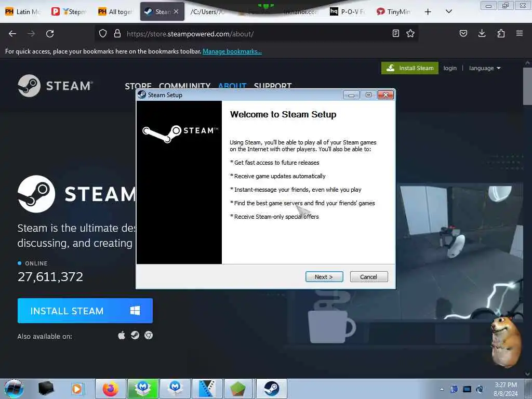Close the active Steam browser tab
This screenshot has width=532, height=399.
coord(176,11)
